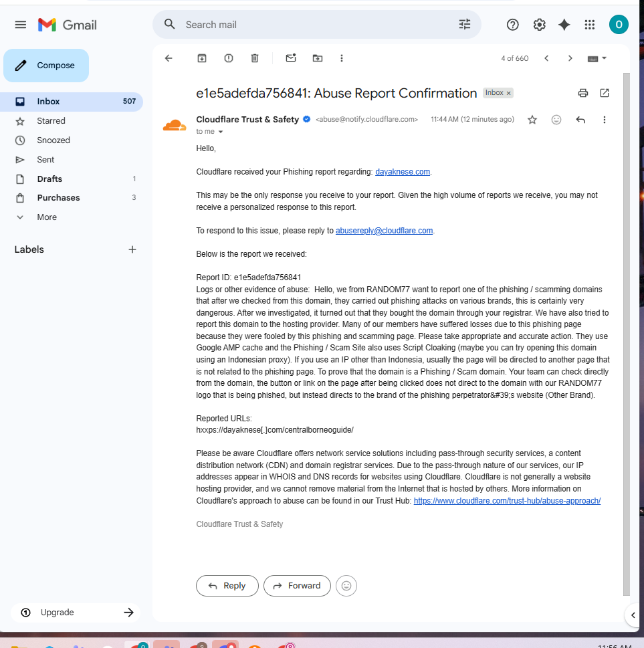
Task: Star this message
Action: pyautogui.click(x=532, y=120)
